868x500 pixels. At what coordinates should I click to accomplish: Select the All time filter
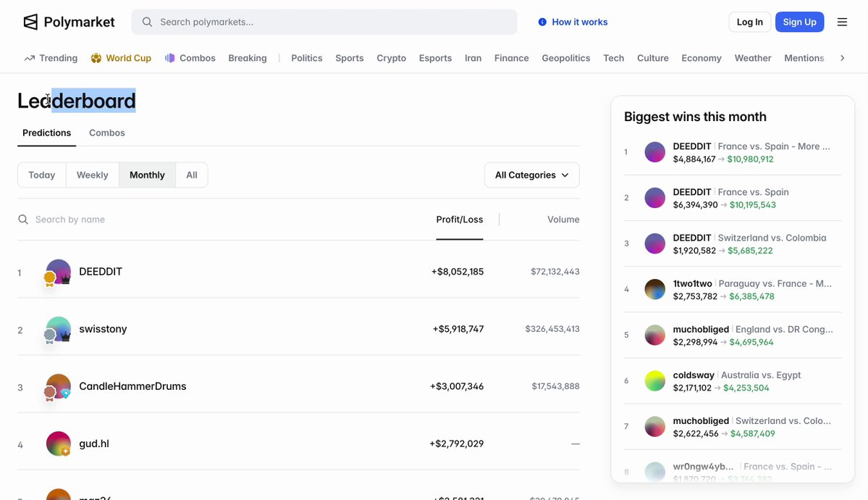click(x=192, y=175)
